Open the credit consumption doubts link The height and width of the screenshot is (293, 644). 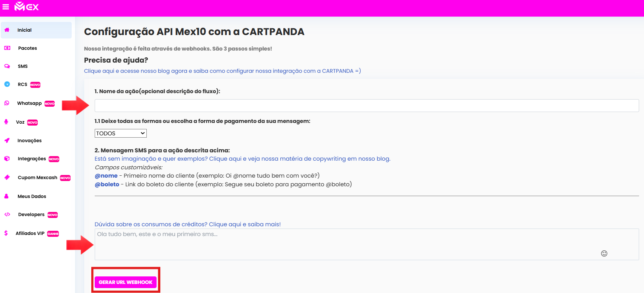pos(188,224)
